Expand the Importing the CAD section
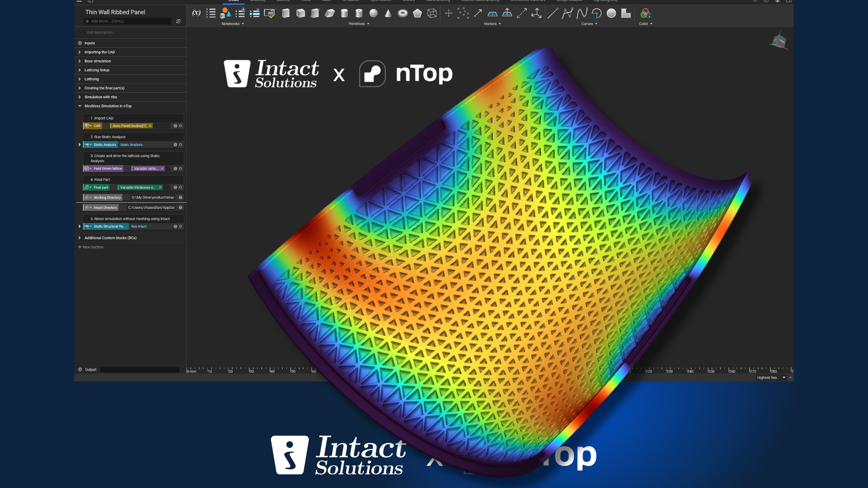This screenshot has width=868, height=488. [x=80, y=52]
